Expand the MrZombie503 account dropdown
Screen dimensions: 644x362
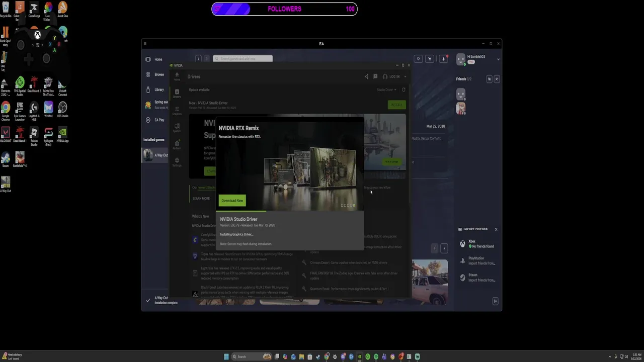(498, 59)
